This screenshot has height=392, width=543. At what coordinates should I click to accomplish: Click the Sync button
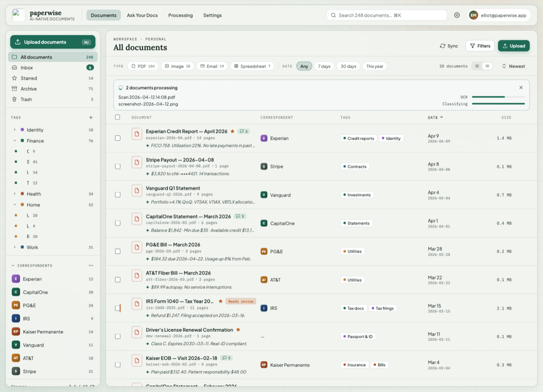(449, 46)
